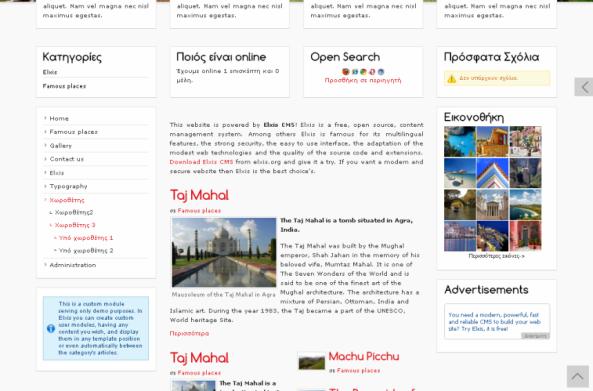Open Contact us in the side menu
Image resolution: width=593 pixels, height=391 pixels.
pyautogui.click(x=67, y=159)
